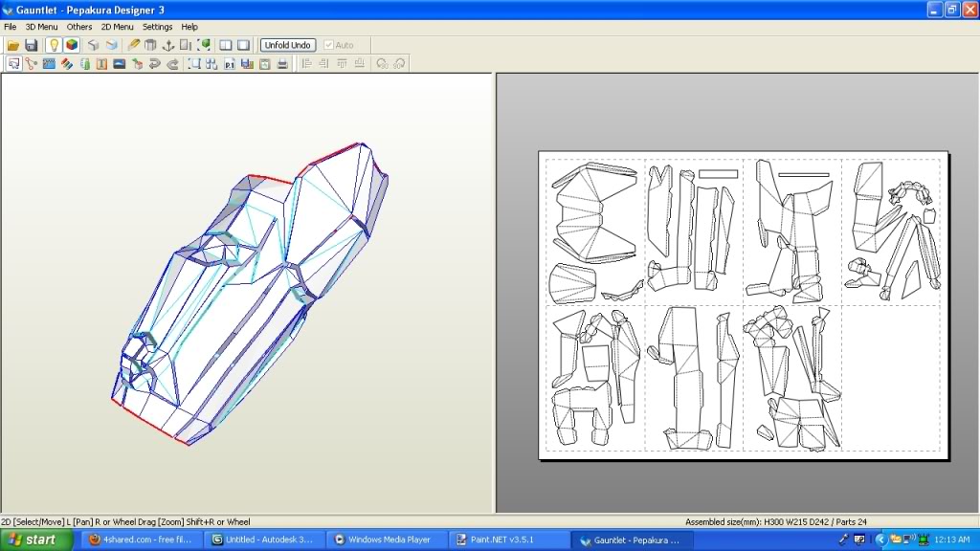The width and height of the screenshot is (980, 551).
Task: Switch to Untitled - Autodesk taskbar window
Action: pos(263,540)
